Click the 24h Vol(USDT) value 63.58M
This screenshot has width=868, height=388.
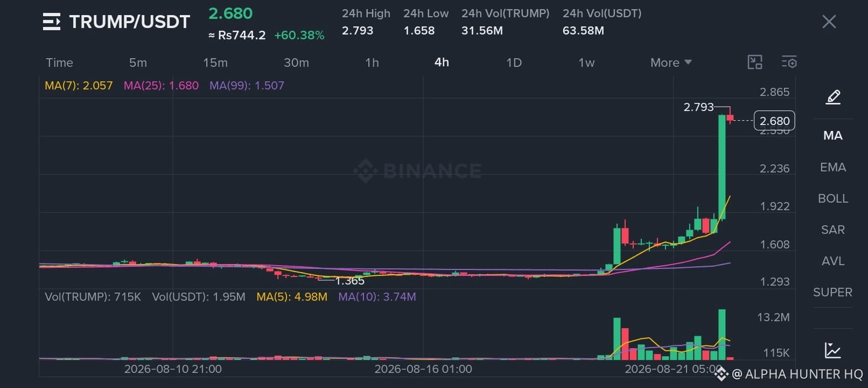pyautogui.click(x=583, y=31)
